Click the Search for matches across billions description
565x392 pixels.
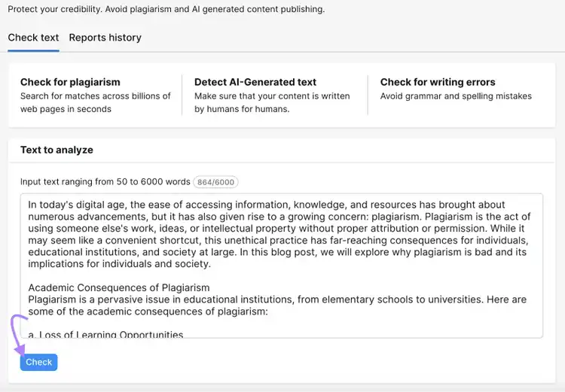[x=96, y=102]
